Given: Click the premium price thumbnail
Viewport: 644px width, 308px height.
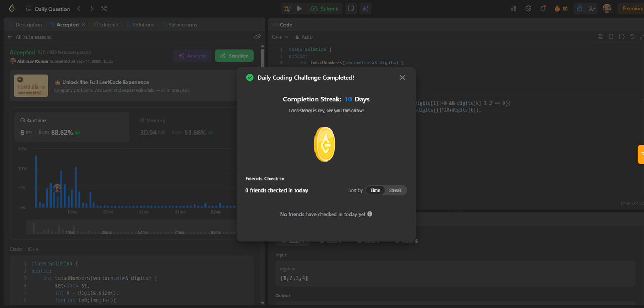Looking at the screenshot, I should 31,86.
